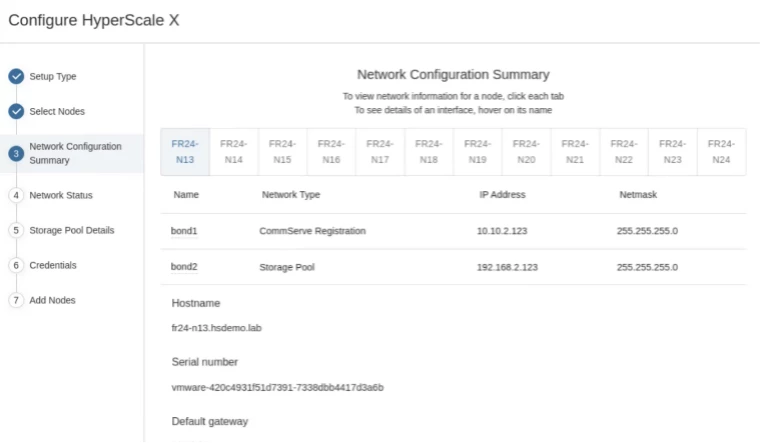View network info for FR24-N18
763x446 pixels.
tap(428, 152)
